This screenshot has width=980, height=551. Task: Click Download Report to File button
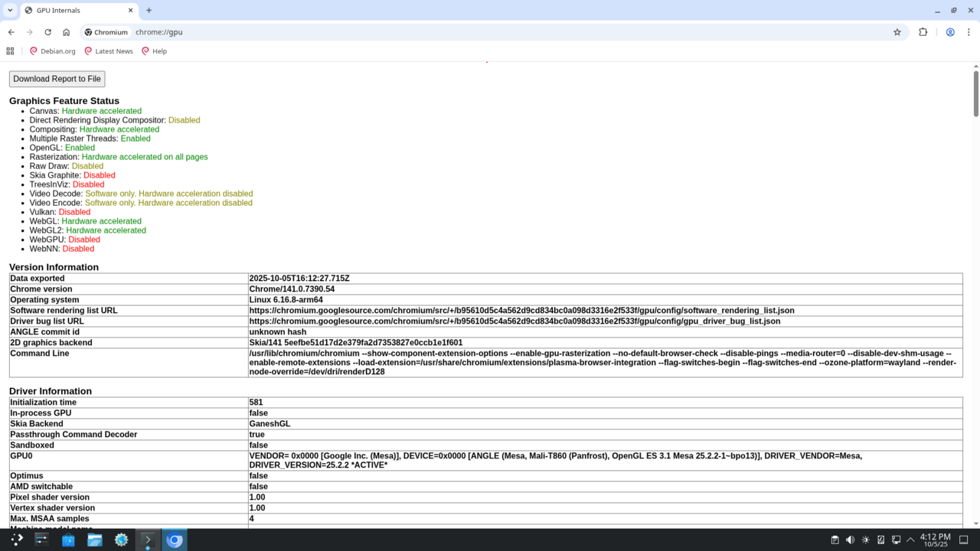(57, 79)
